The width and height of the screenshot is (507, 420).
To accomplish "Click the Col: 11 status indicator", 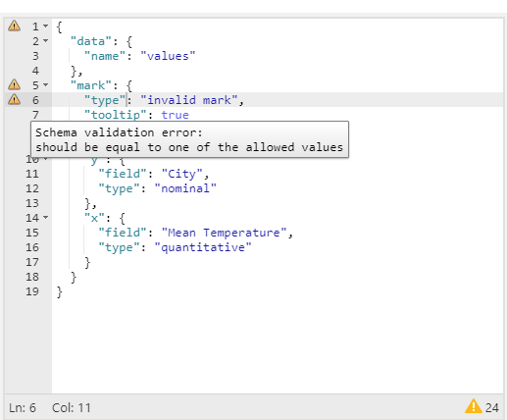I will 72,408.
